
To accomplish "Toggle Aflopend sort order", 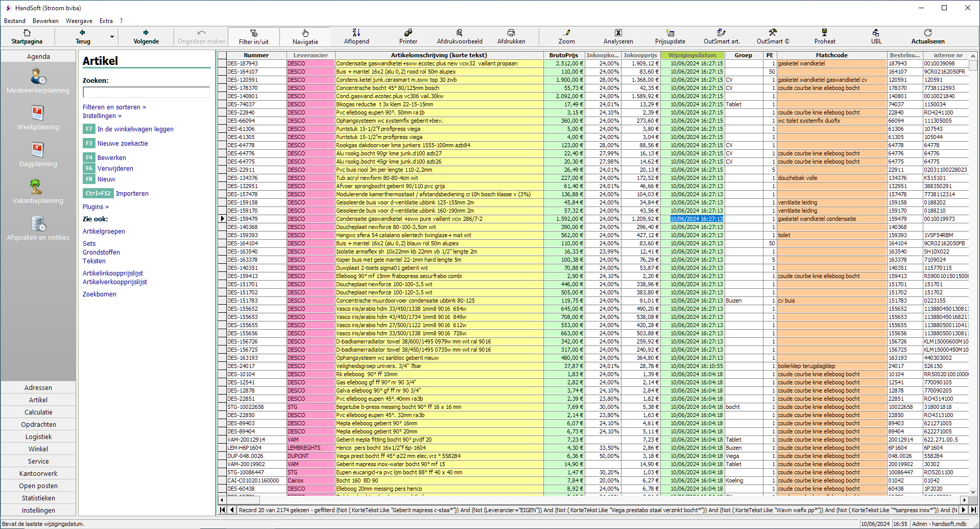I will (x=356, y=33).
